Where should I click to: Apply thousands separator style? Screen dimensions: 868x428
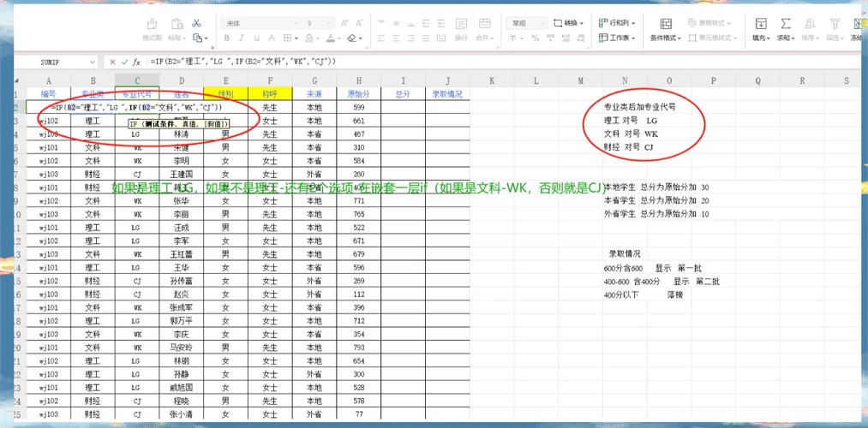[x=550, y=39]
